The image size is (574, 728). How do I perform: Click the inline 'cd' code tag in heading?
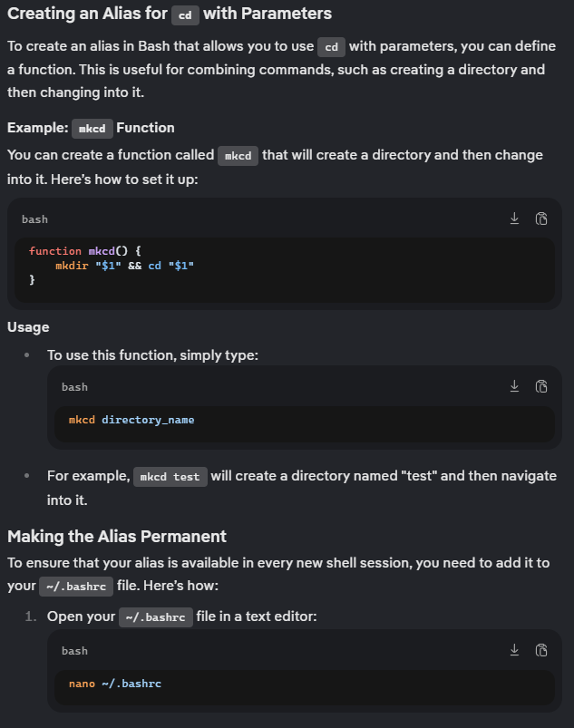[185, 15]
